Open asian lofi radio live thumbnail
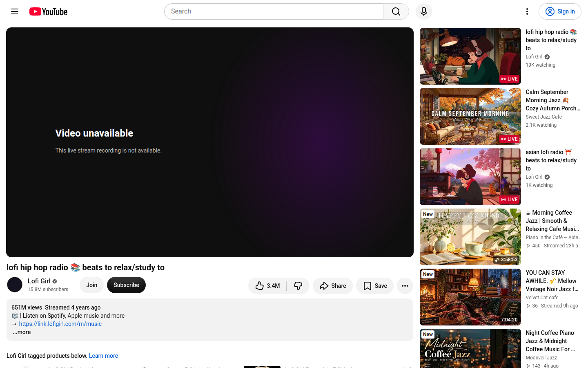588x368 pixels. pos(470,177)
